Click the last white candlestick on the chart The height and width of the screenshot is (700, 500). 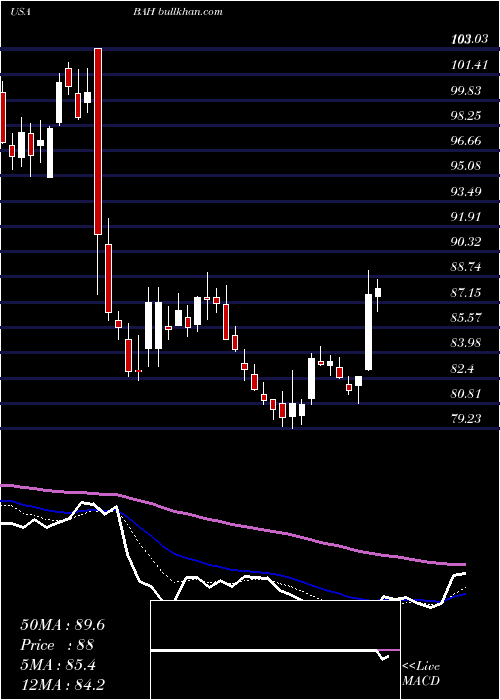378,293
